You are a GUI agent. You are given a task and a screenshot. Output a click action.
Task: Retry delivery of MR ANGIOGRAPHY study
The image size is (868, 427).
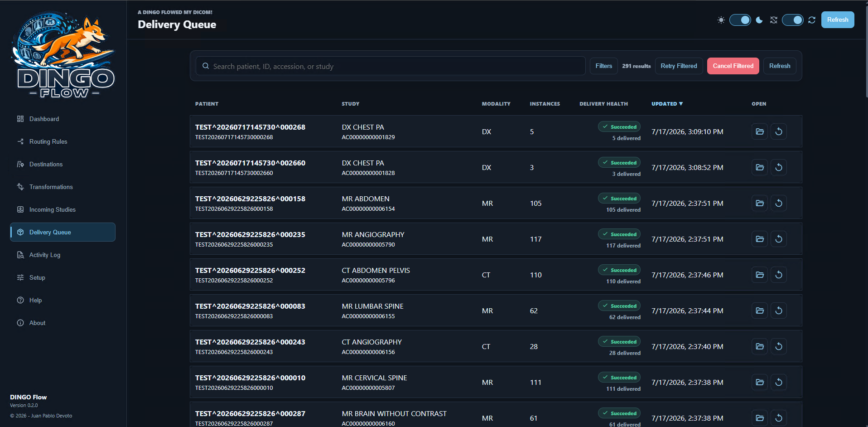pyautogui.click(x=779, y=239)
